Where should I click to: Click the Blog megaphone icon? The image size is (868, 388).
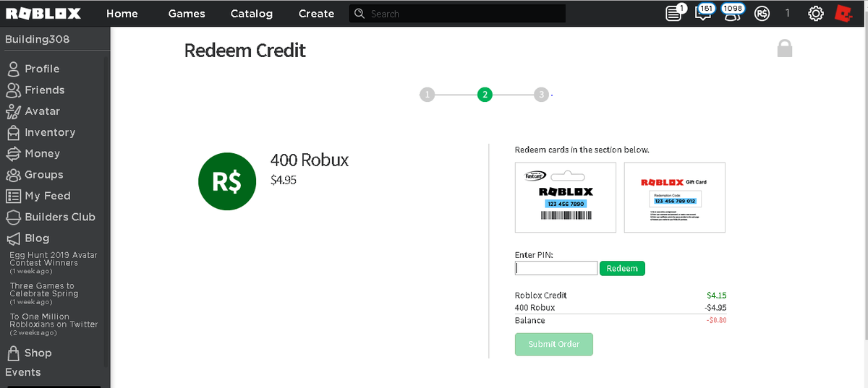(x=13, y=238)
